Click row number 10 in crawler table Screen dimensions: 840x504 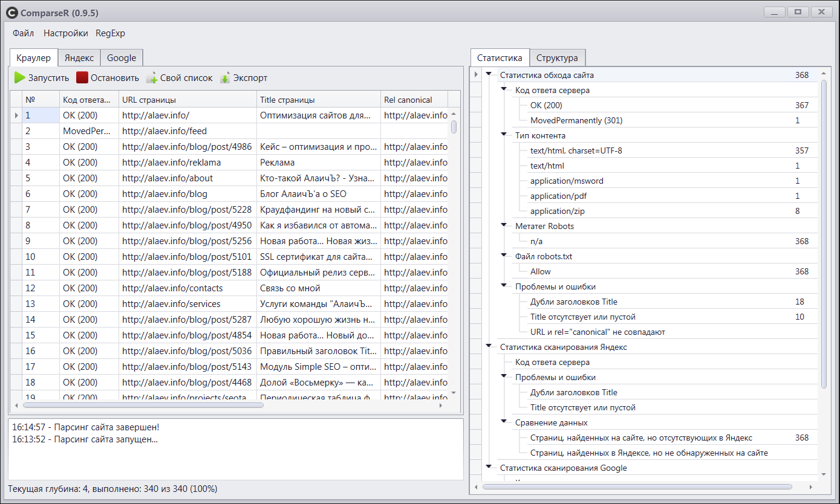(x=41, y=257)
